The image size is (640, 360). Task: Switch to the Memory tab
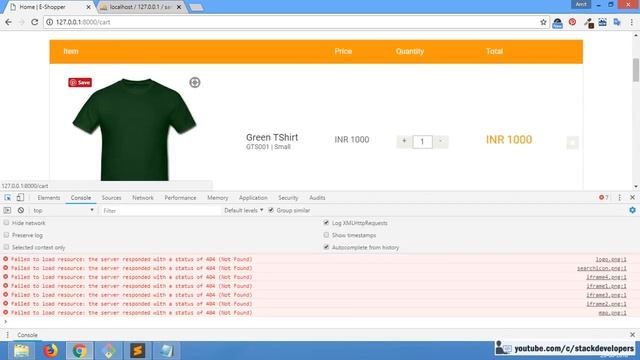[218, 198]
